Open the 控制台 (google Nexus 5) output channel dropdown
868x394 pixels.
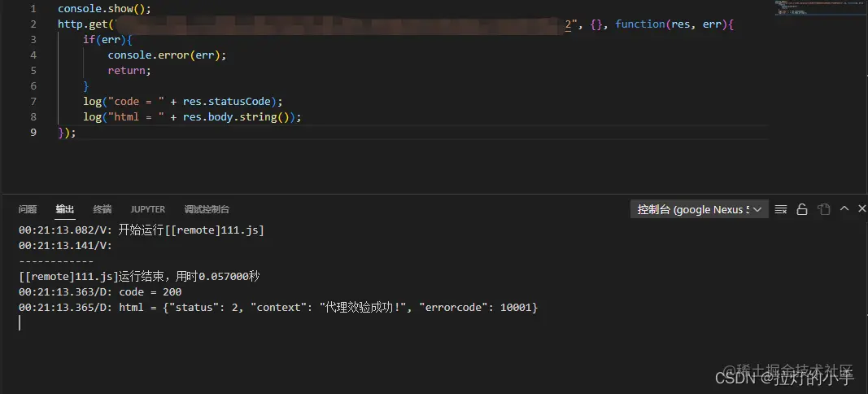coord(699,209)
